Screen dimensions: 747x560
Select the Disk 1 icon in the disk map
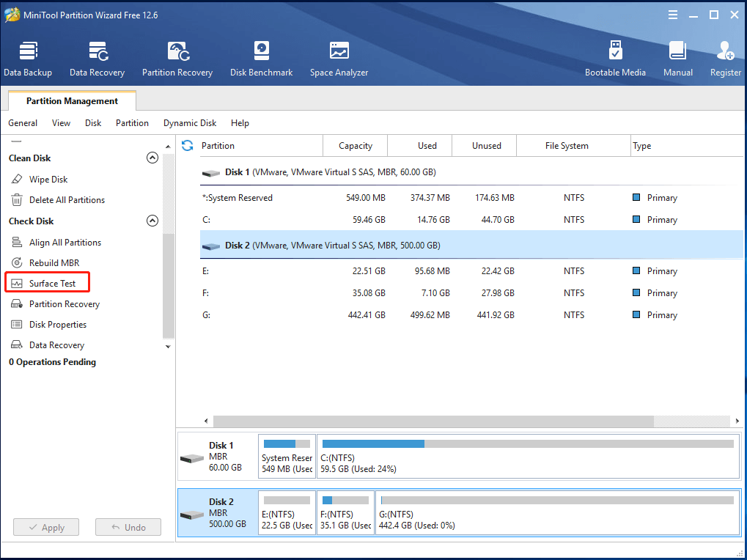[x=192, y=458]
